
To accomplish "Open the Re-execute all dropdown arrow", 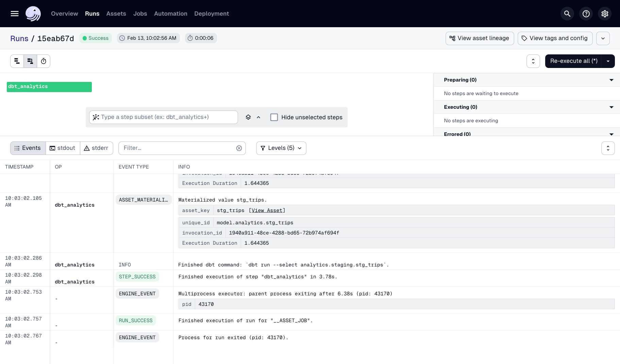I will (608, 61).
